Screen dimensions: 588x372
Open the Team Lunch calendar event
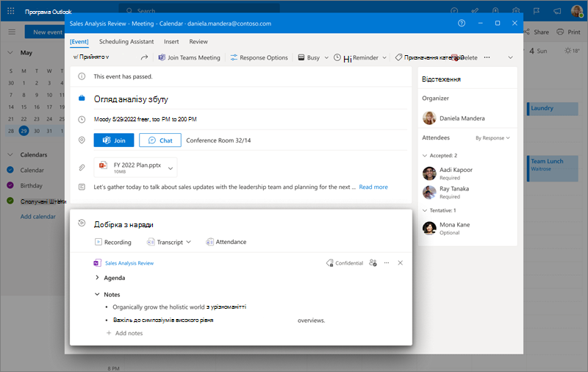(x=553, y=168)
